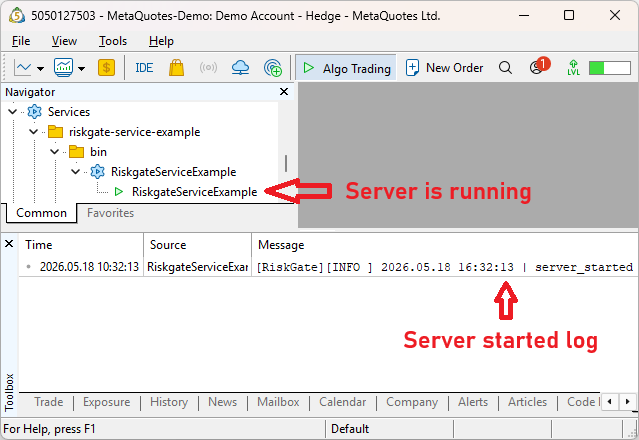Maximize the MetaTrader window
The image size is (639, 440).
[569, 15]
